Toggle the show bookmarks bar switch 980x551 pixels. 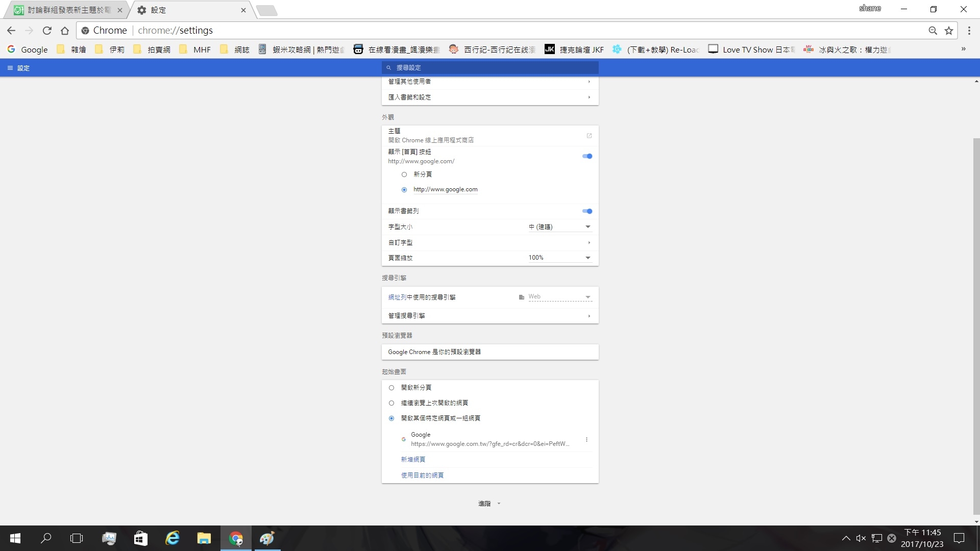(587, 211)
